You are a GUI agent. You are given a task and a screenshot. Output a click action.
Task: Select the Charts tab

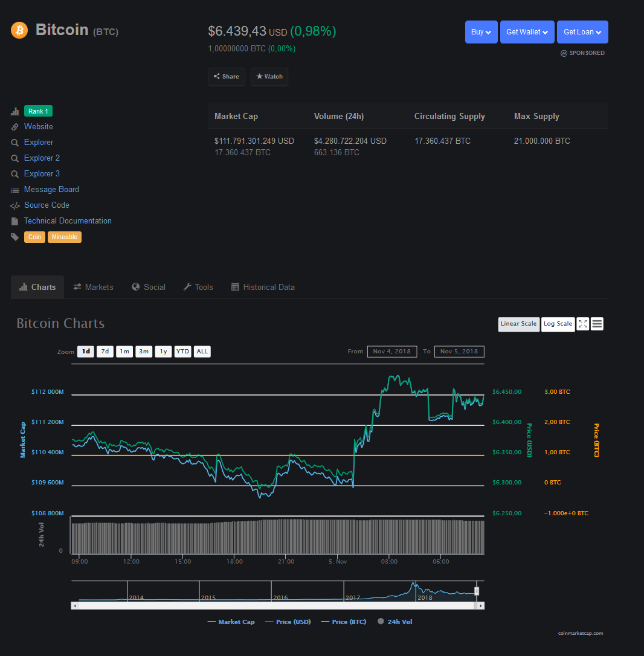(x=37, y=287)
